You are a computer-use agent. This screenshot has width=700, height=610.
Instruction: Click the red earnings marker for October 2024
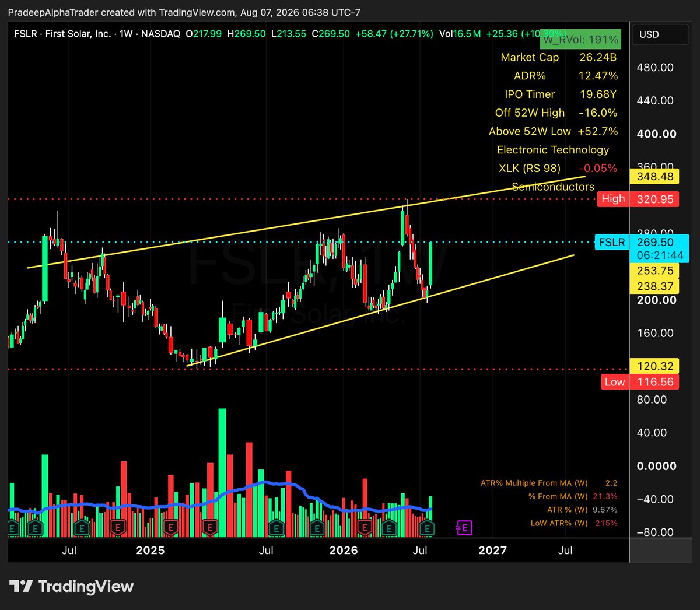118,529
